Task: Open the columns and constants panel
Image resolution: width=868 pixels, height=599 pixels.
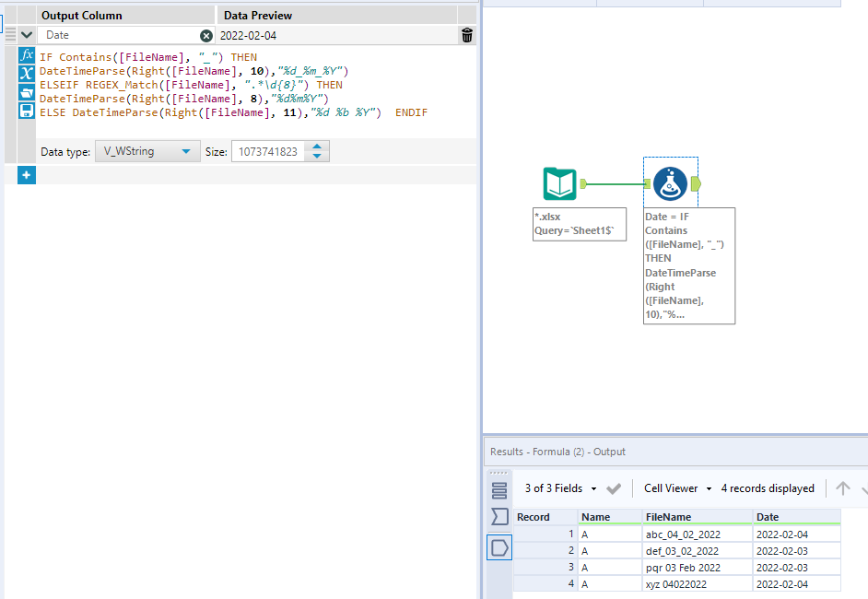Action: coord(26,74)
